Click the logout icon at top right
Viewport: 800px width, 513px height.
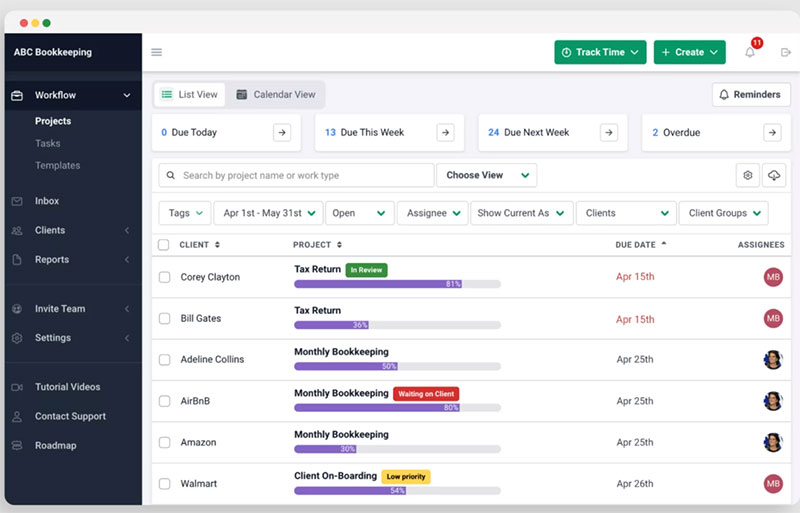tap(786, 52)
